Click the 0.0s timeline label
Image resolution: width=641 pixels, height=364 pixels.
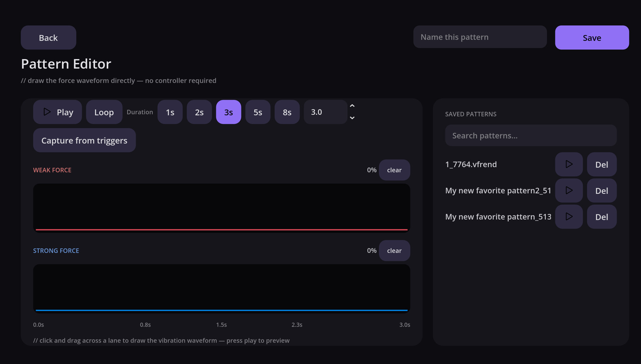[38, 325]
